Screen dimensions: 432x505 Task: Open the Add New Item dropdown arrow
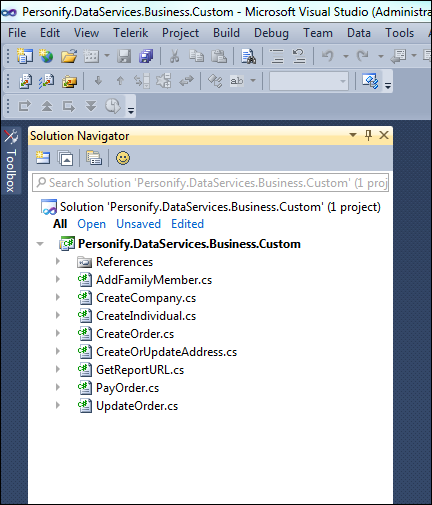tap(107, 56)
